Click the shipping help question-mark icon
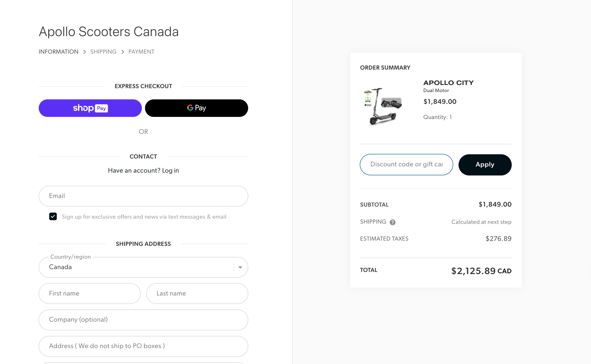 pyautogui.click(x=392, y=222)
